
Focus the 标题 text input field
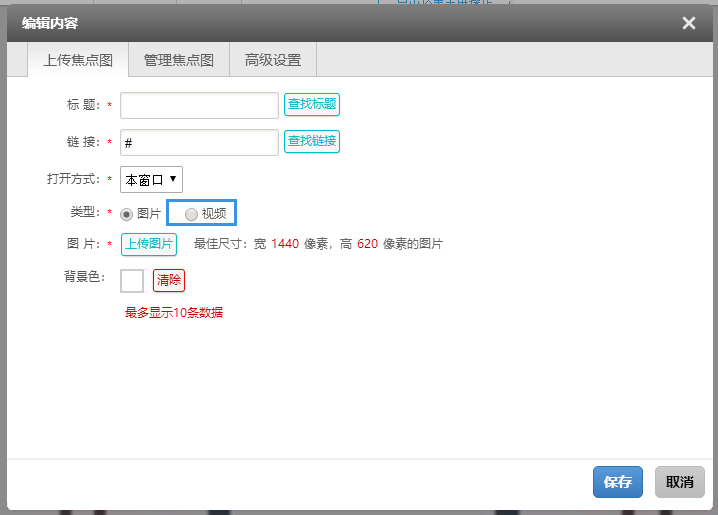point(199,105)
